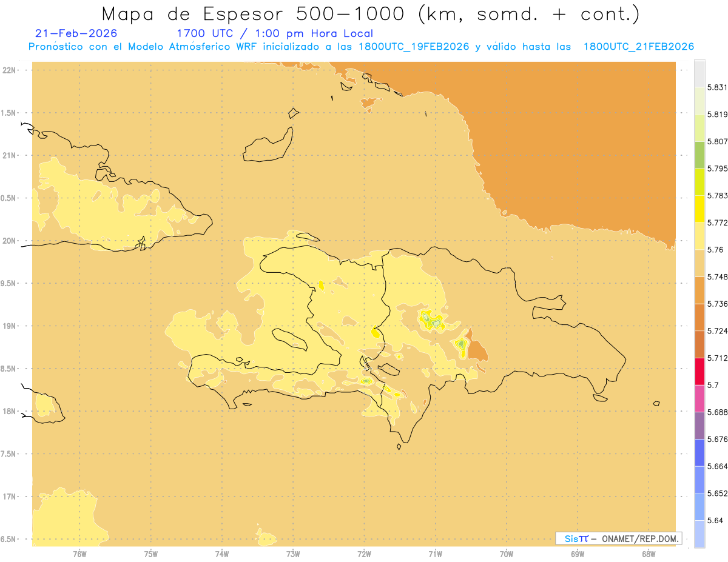Click the purple color bar segment below 5.688
728x562 pixels.
[x=699, y=425]
